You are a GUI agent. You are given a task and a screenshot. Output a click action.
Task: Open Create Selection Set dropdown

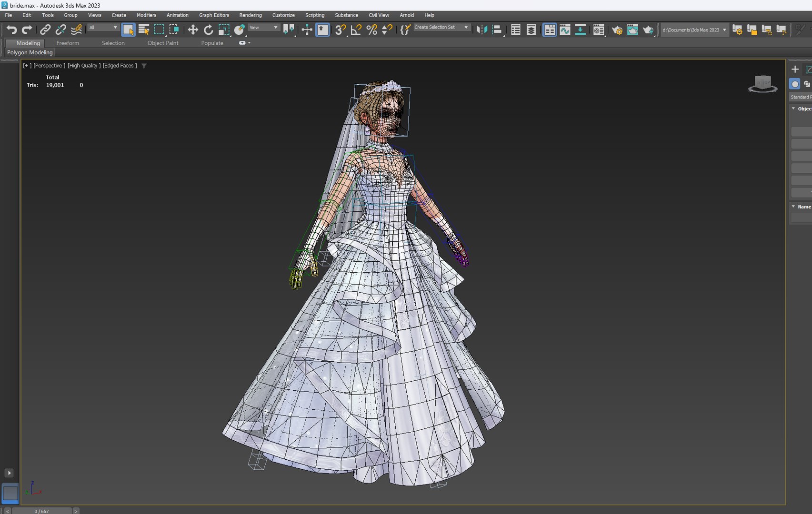[441, 28]
